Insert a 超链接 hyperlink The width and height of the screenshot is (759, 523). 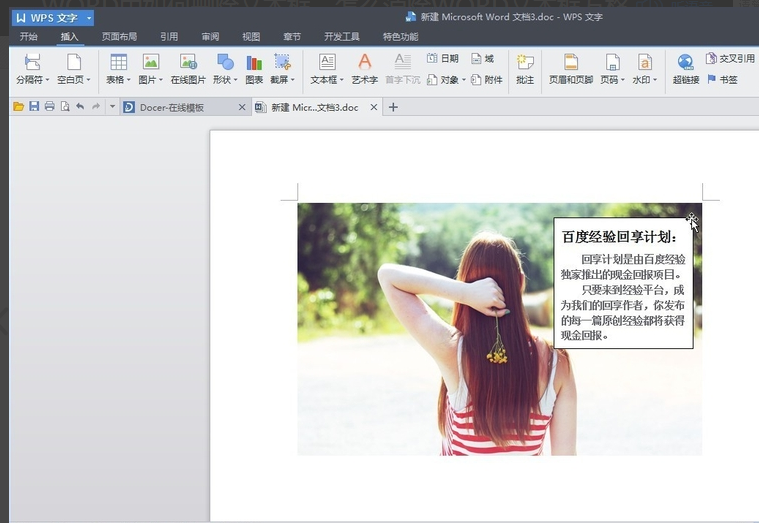[x=685, y=63]
